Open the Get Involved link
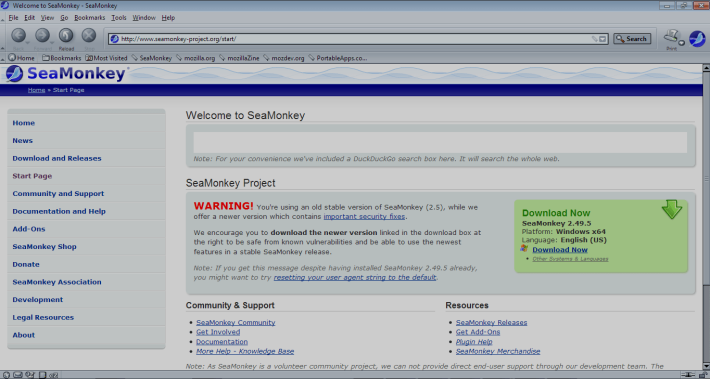This screenshot has height=379, width=710. tap(218, 332)
